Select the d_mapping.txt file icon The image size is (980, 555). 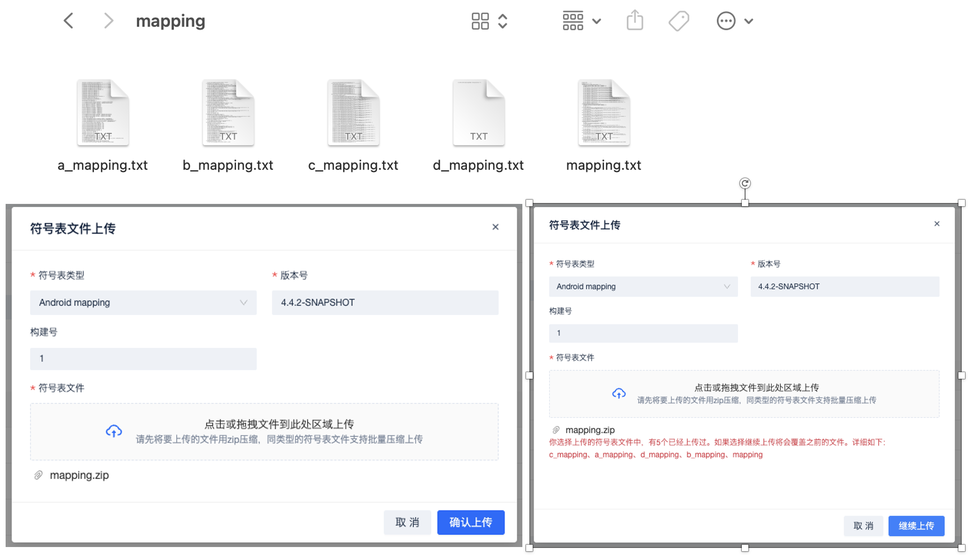pos(478,112)
